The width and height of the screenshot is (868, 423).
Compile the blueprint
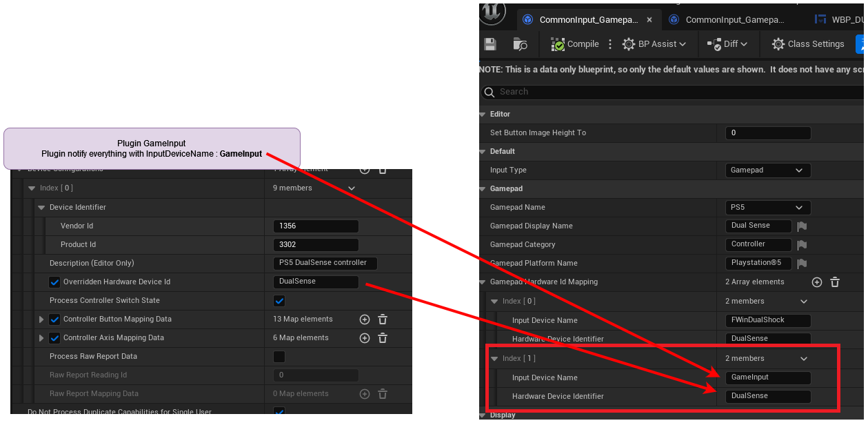pyautogui.click(x=575, y=44)
